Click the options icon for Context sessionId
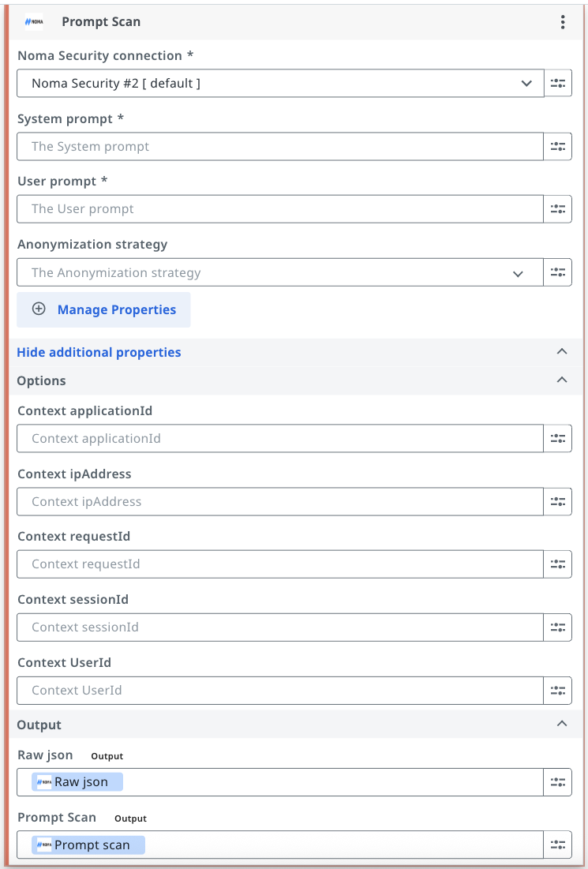588x869 pixels. (x=558, y=627)
